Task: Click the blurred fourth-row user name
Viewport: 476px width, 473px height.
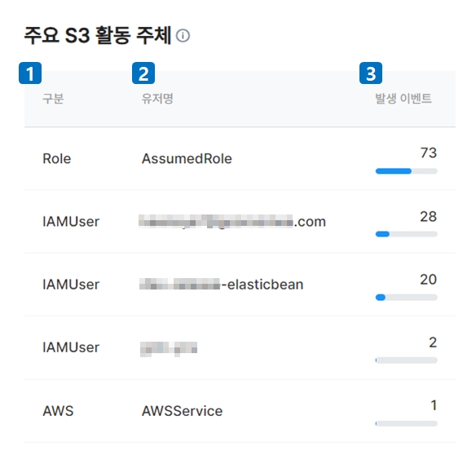Action: (169, 349)
